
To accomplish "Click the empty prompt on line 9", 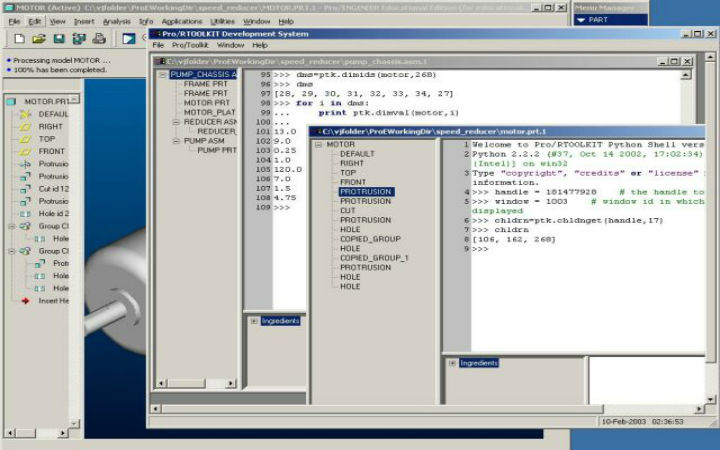I will 480,249.
